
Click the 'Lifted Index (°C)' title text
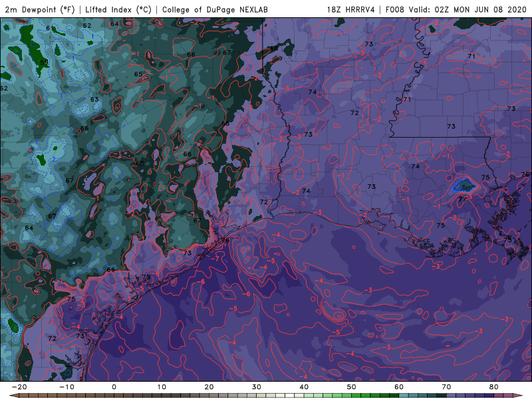pyautogui.click(x=118, y=9)
